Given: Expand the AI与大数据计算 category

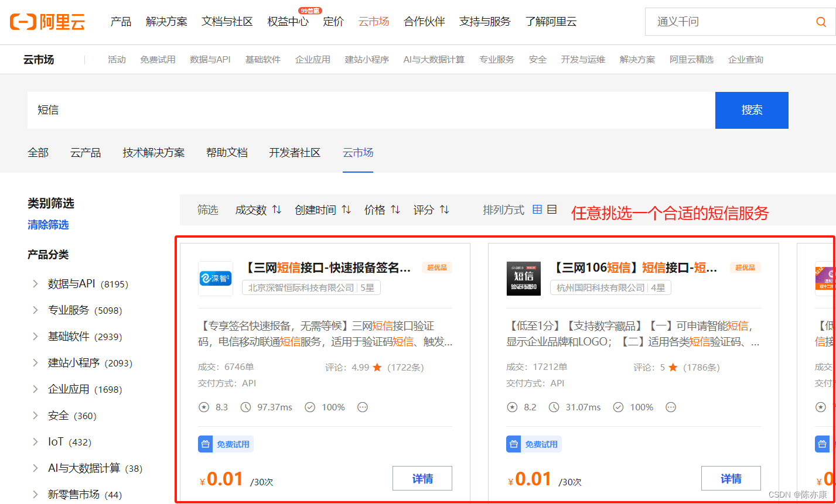Looking at the screenshot, I should [35, 468].
